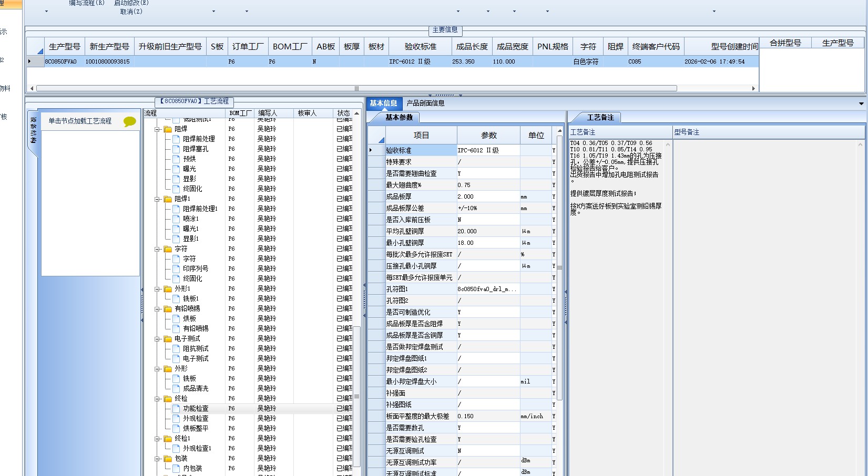Click the 最小孔壁铜厚 value 18.00
The image size is (868, 476).
coord(488,243)
